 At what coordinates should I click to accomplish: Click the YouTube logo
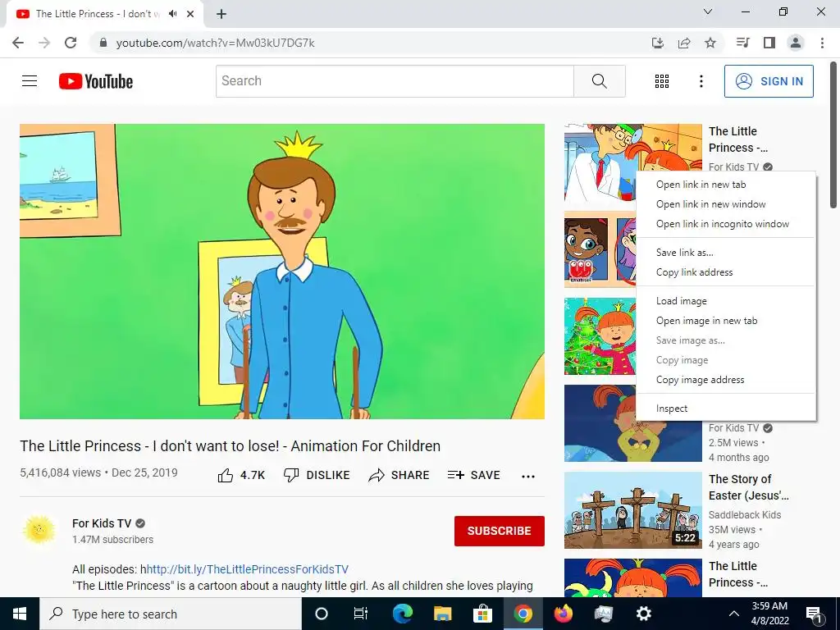pos(96,81)
